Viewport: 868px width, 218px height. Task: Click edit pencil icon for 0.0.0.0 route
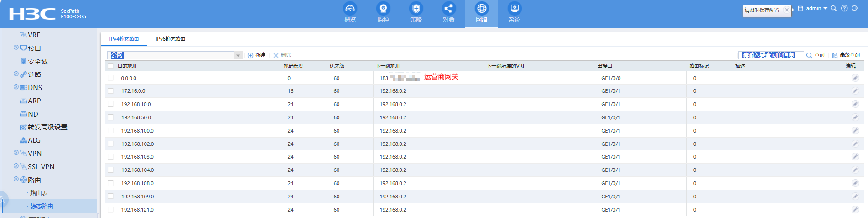tap(855, 78)
